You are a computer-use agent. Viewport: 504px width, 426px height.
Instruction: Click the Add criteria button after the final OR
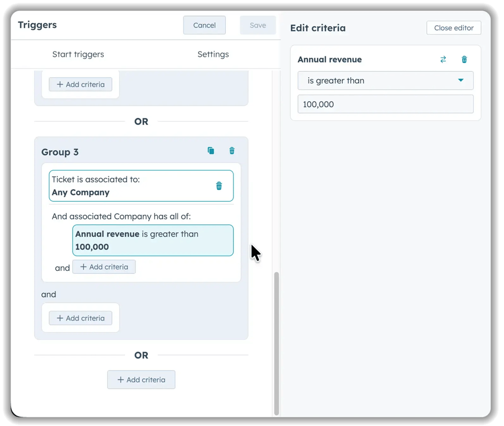coord(141,380)
